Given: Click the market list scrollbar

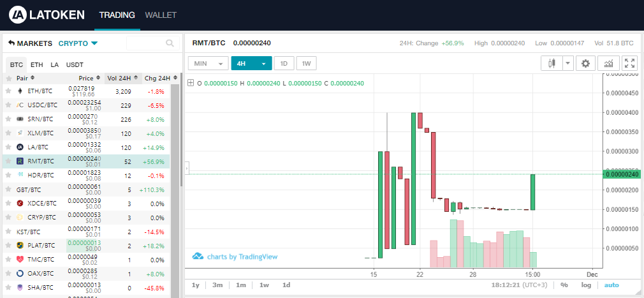Looking at the screenshot, I should click(x=180, y=128).
